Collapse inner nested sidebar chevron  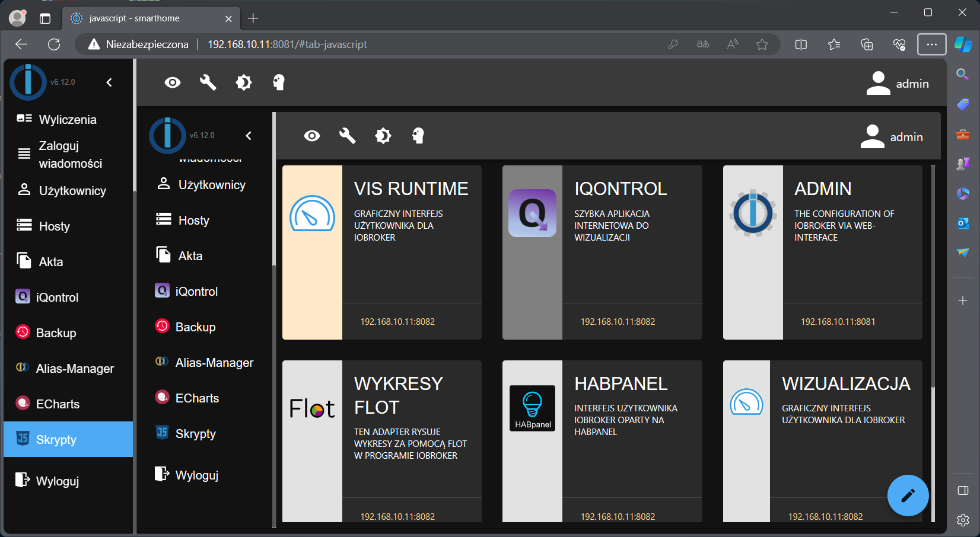pos(249,136)
